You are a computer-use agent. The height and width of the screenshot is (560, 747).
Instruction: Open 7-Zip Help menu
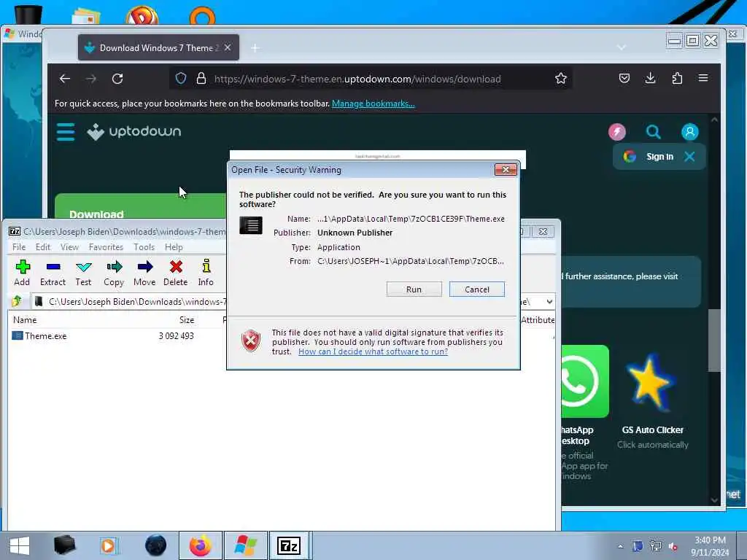point(174,246)
